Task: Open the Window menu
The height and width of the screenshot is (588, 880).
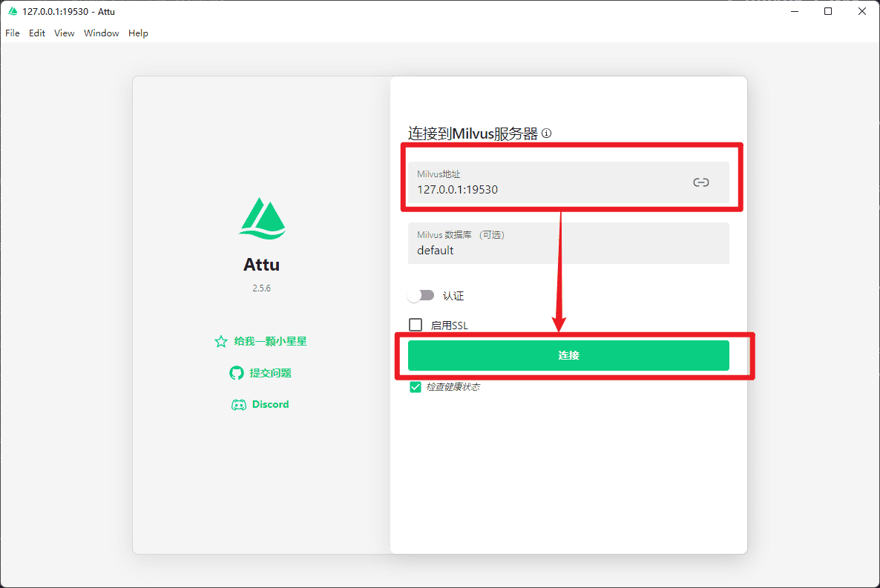Action: [x=102, y=33]
